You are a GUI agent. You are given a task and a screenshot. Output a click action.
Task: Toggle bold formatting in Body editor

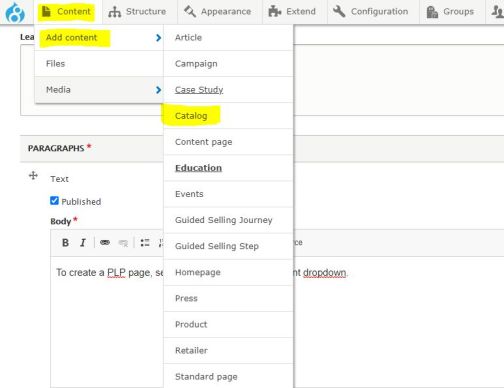(66, 243)
